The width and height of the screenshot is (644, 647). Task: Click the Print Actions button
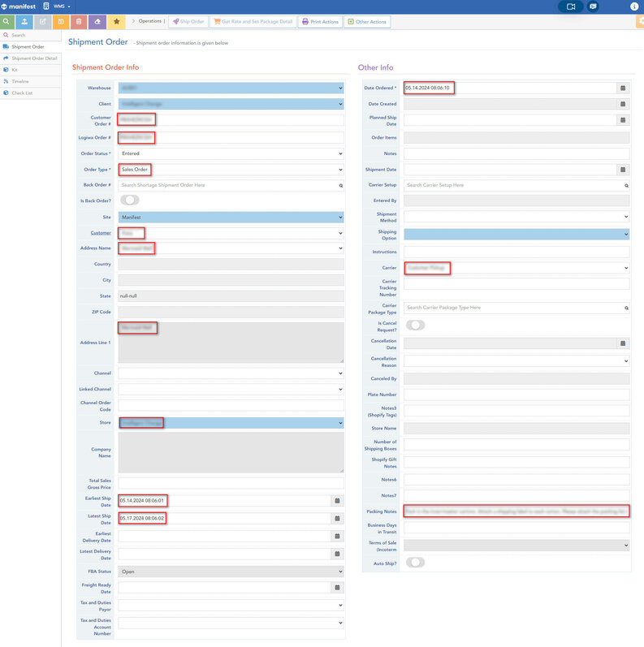320,21
